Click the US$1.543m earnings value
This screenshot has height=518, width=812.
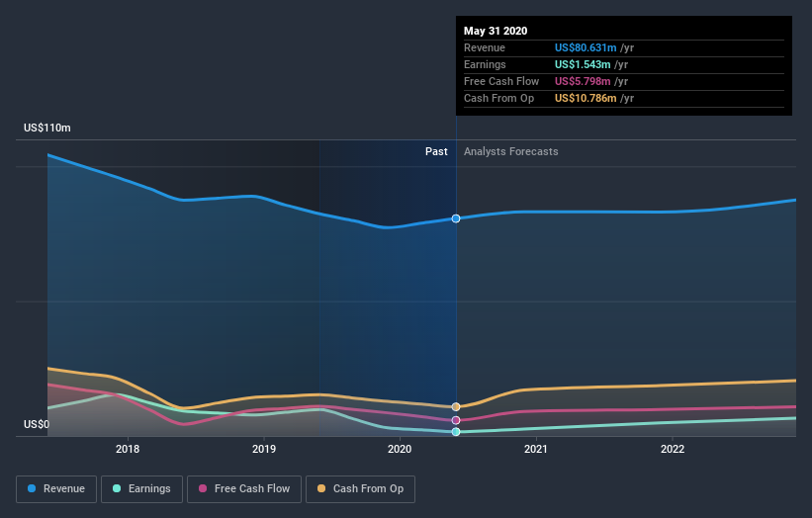[583, 64]
